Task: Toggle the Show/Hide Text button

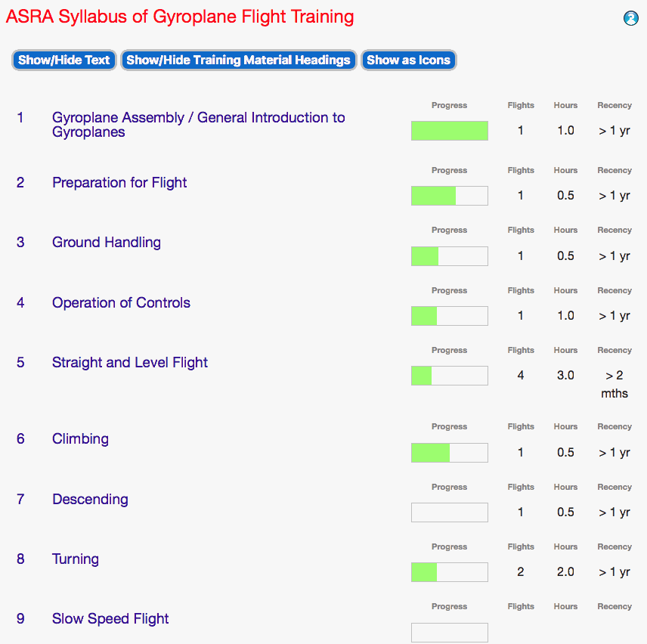Action: pyautogui.click(x=64, y=60)
